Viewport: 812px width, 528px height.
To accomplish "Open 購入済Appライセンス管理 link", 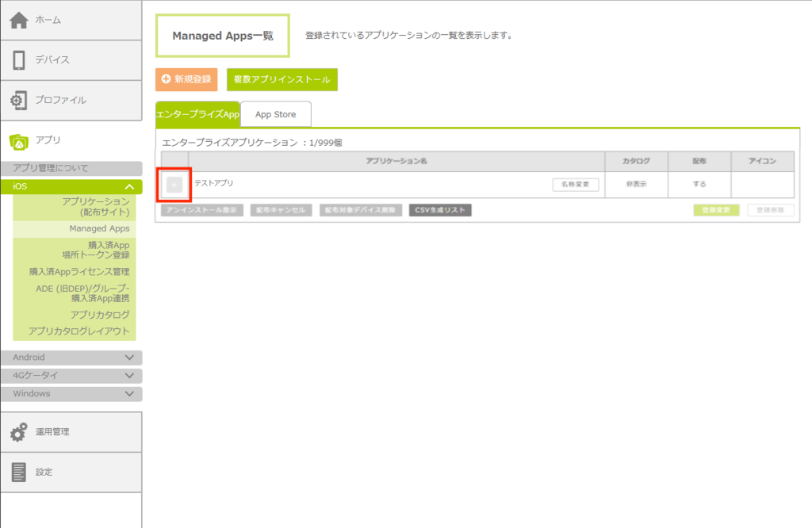I will (79, 272).
